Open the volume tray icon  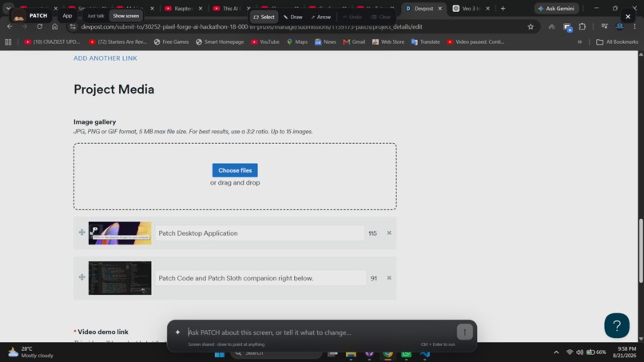579,352
